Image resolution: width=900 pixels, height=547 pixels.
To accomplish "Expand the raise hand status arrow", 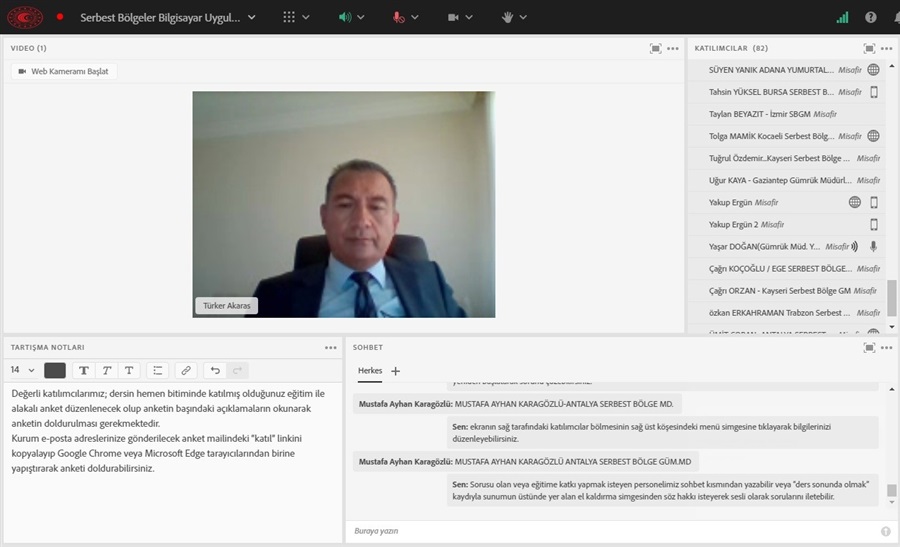I will click(x=523, y=17).
